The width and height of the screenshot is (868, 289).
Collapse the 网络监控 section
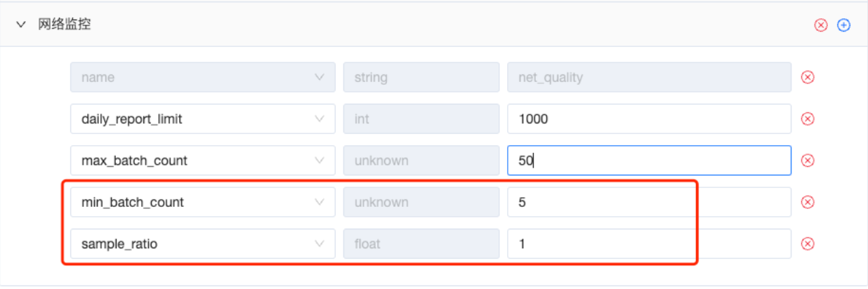21,25
